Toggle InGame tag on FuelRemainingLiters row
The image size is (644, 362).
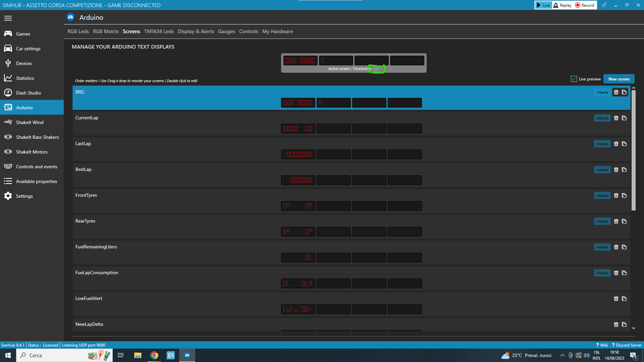point(602,247)
